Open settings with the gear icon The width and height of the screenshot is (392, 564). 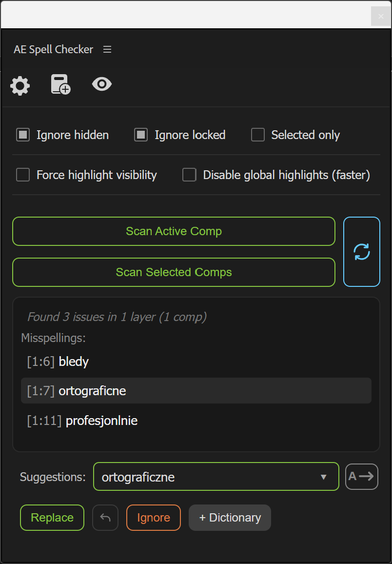click(20, 85)
